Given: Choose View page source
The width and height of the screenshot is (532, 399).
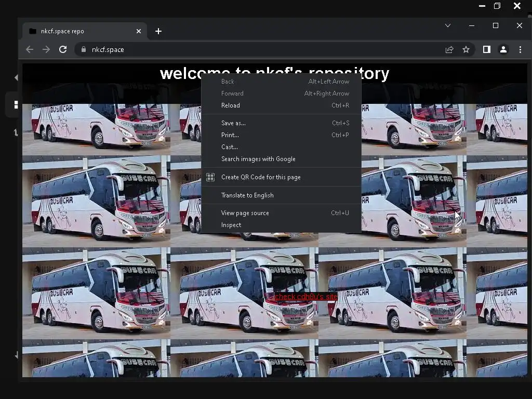Looking at the screenshot, I should point(281,212).
